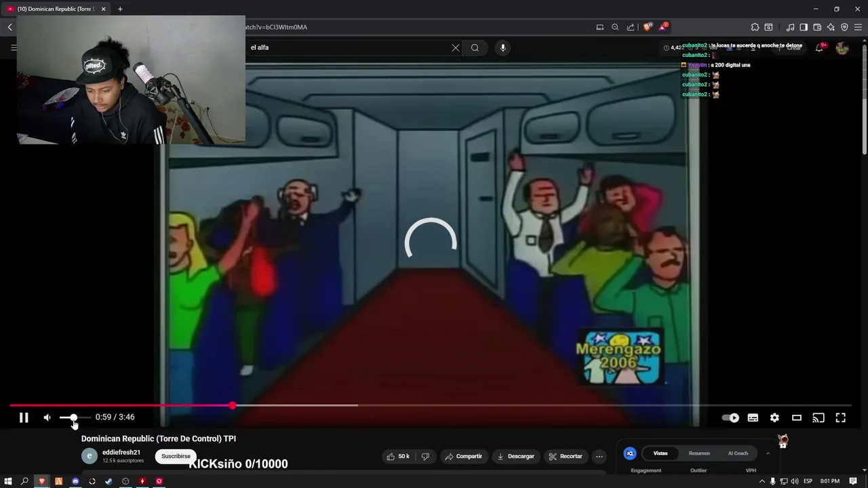
Task: Dislike the video
Action: pos(425,456)
